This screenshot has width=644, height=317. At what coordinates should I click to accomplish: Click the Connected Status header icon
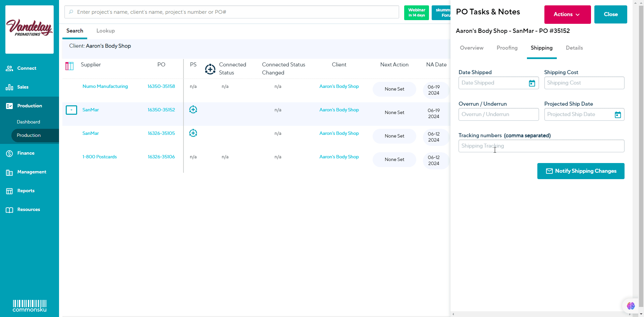pyautogui.click(x=210, y=69)
